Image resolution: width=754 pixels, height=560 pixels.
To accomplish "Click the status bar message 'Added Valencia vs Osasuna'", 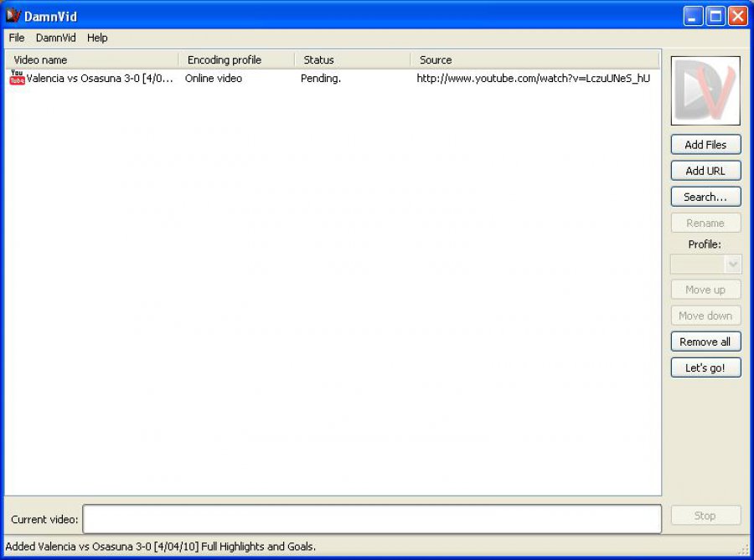I will [161, 547].
